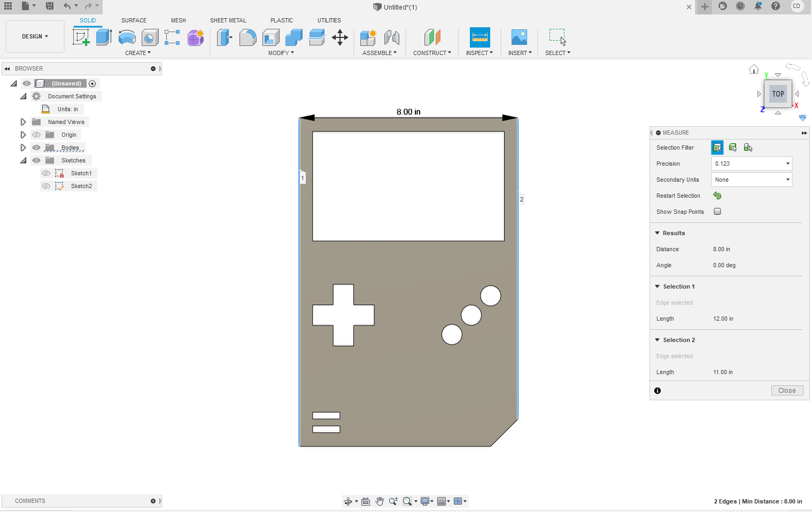This screenshot has width=812, height=512.
Task: Select the Pan hand tool
Action: tap(380, 501)
